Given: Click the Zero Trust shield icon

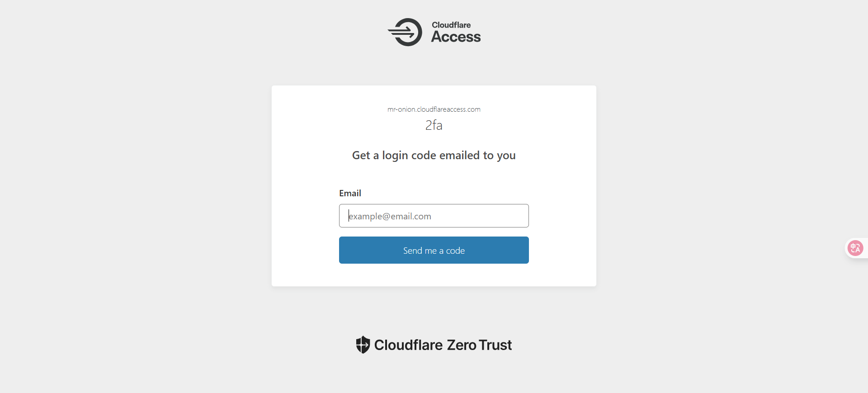Looking at the screenshot, I should tap(363, 345).
